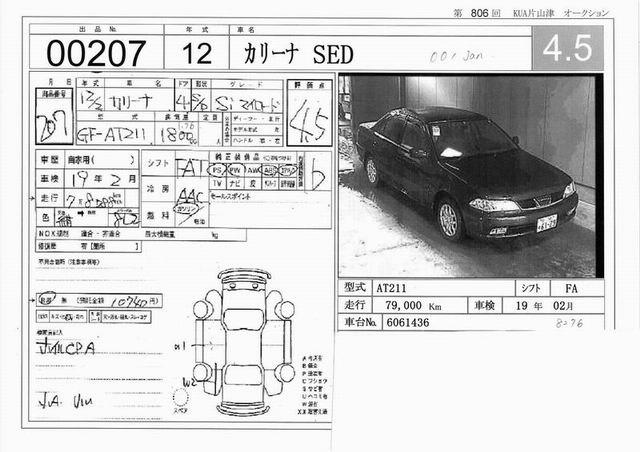Click the handwritten interior grade 6
The image size is (640, 452).
(x=318, y=174)
